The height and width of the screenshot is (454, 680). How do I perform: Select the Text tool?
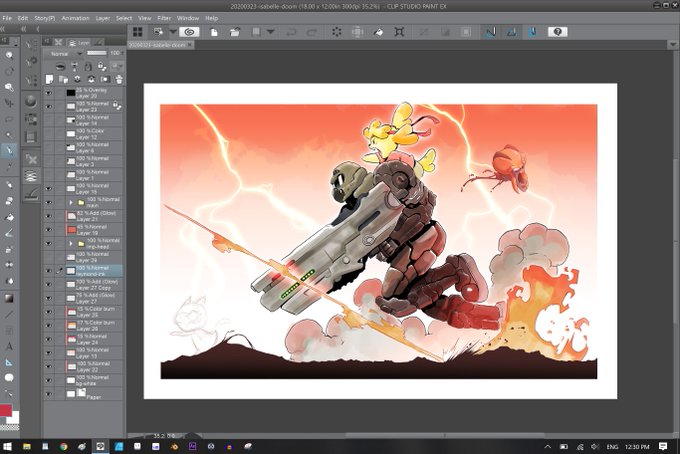[x=9, y=346]
